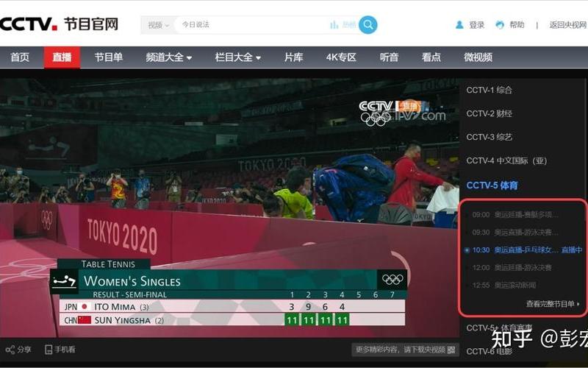Expand the 频道大全 channel menu
The image size is (588, 368).
click(168, 57)
